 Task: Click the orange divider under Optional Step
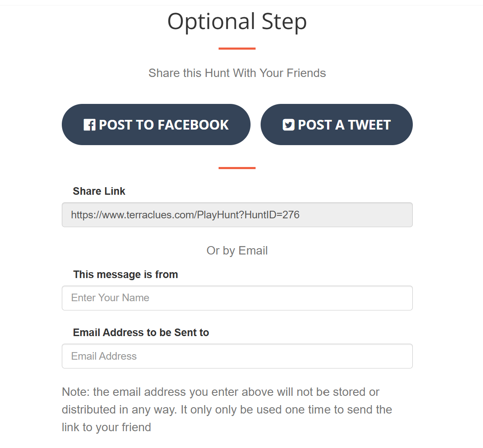pos(237,49)
